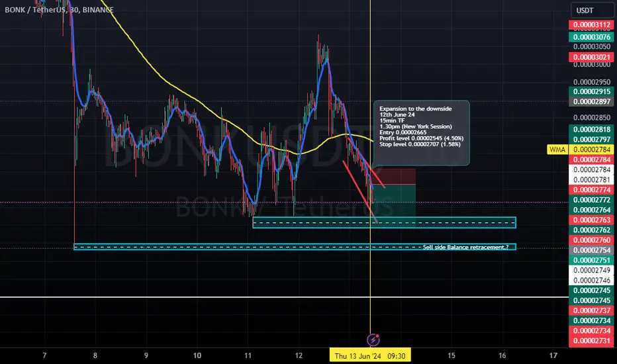Click the red 0.00002731 price label
This screenshot has width=617, height=364.
tap(591, 341)
